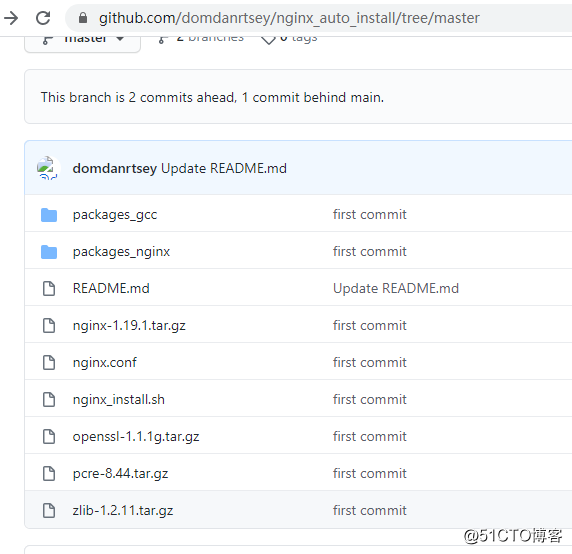Open first commit link in zlib-1.2.11.tar.gz row

click(370, 510)
